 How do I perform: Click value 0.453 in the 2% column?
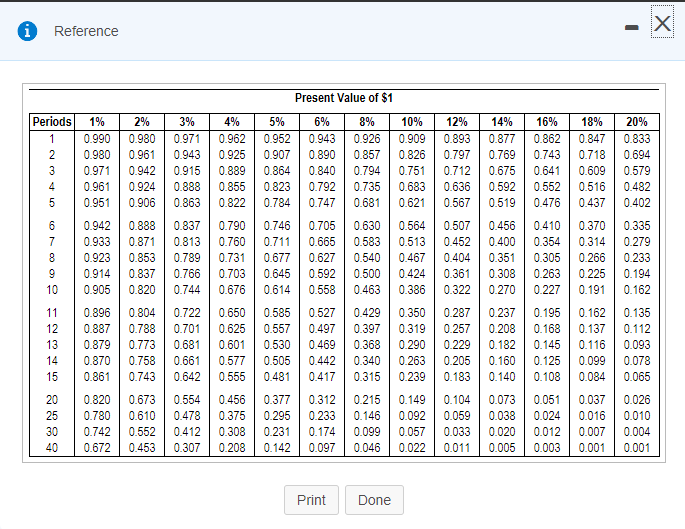142,448
